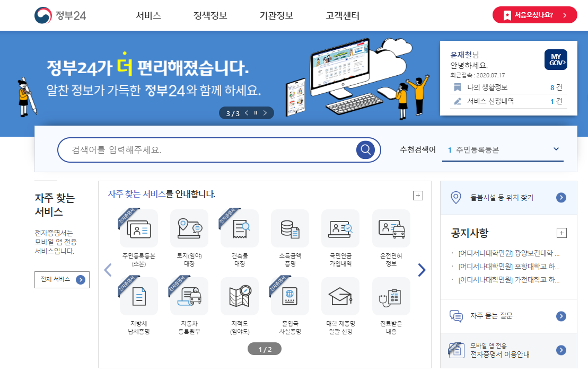Open the 서비스 menu

(x=148, y=16)
